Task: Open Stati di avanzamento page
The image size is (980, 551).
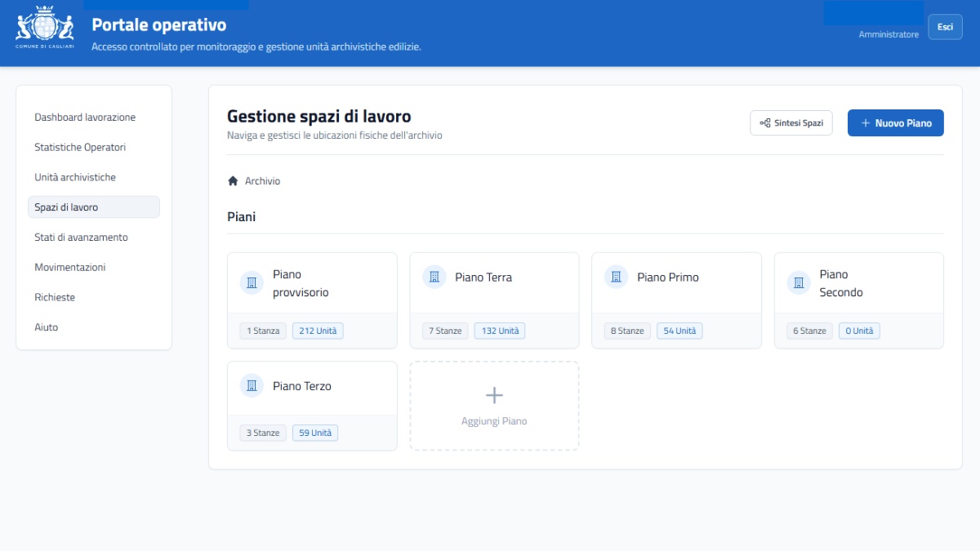Action: coord(94,238)
